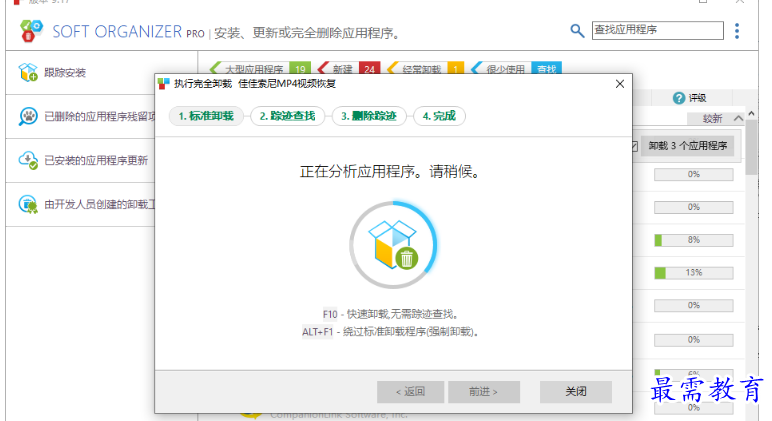This screenshot has width=772, height=421.
Task: Click the cloud download updates icon
Action: coord(28,161)
